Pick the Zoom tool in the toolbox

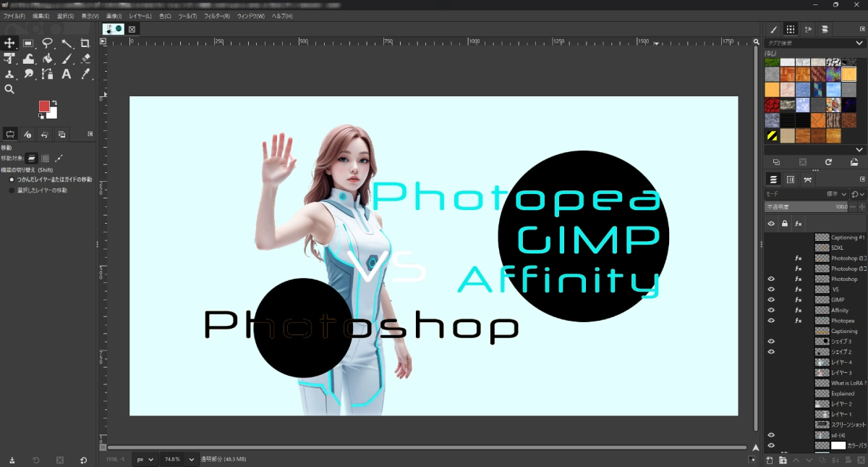(x=9, y=89)
